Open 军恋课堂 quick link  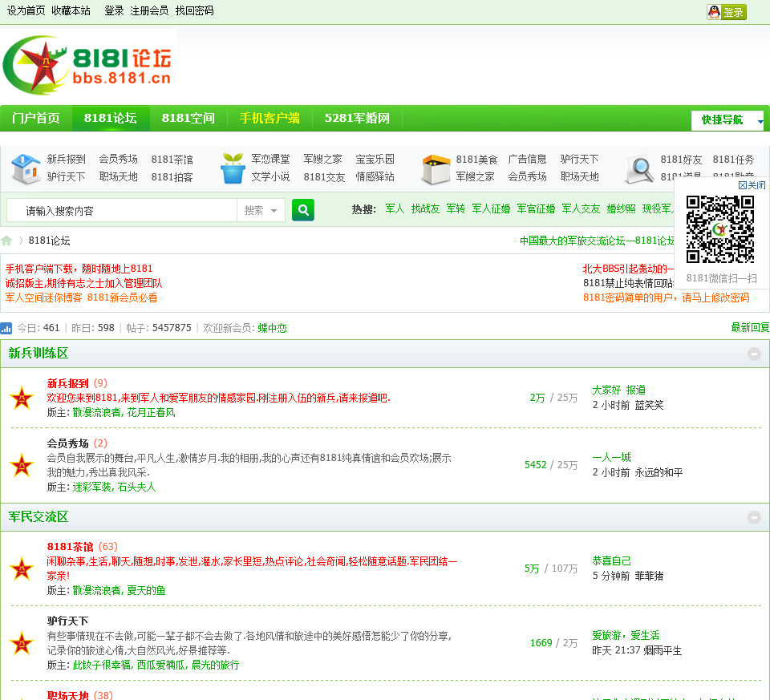click(x=270, y=159)
